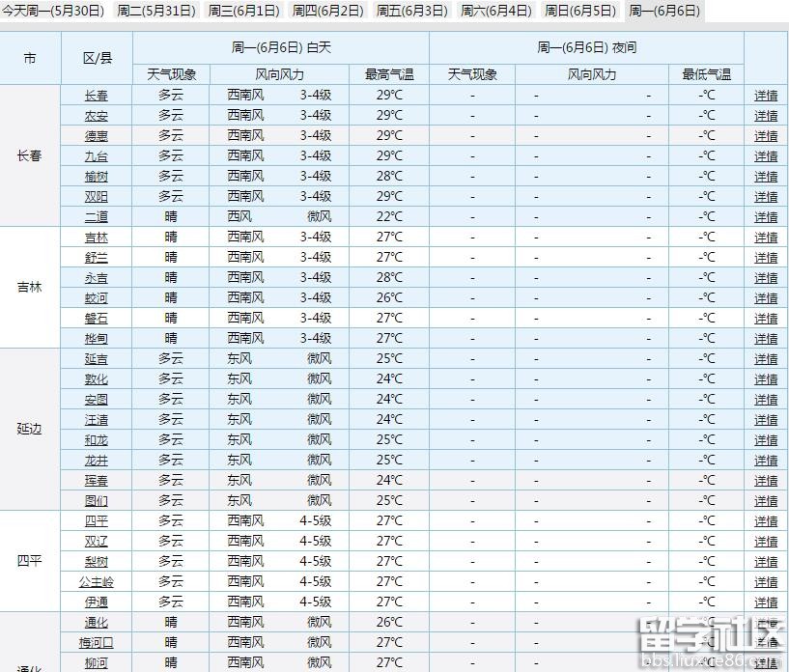Open the 今天周一(5月30日) tab
The width and height of the screenshot is (789, 672).
click(53, 11)
